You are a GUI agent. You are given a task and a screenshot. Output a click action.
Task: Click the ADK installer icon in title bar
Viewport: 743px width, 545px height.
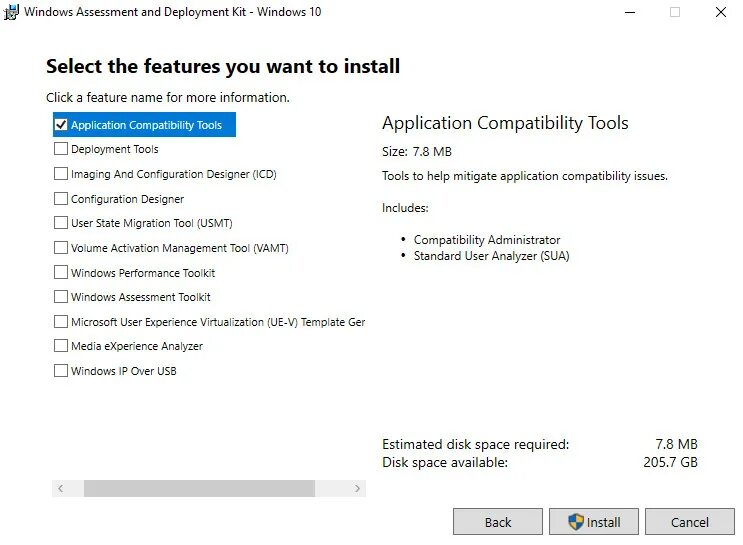pyautogui.click(x=12, y=13)
